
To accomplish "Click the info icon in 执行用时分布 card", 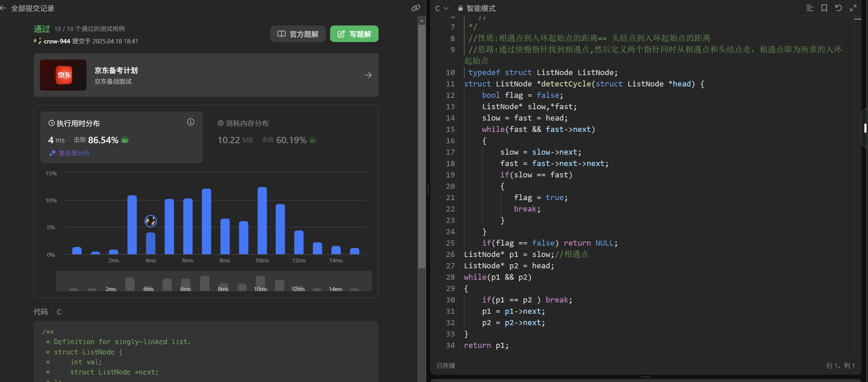I will pyautogui.click(x=190, y=122).
